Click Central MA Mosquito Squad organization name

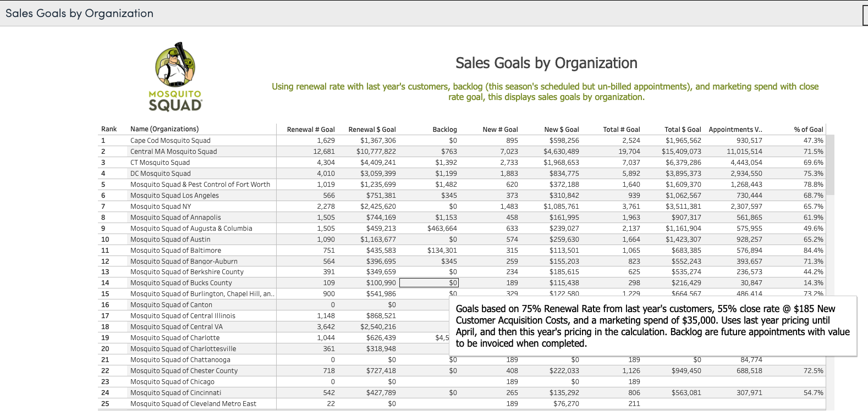(x=173, y=152)
